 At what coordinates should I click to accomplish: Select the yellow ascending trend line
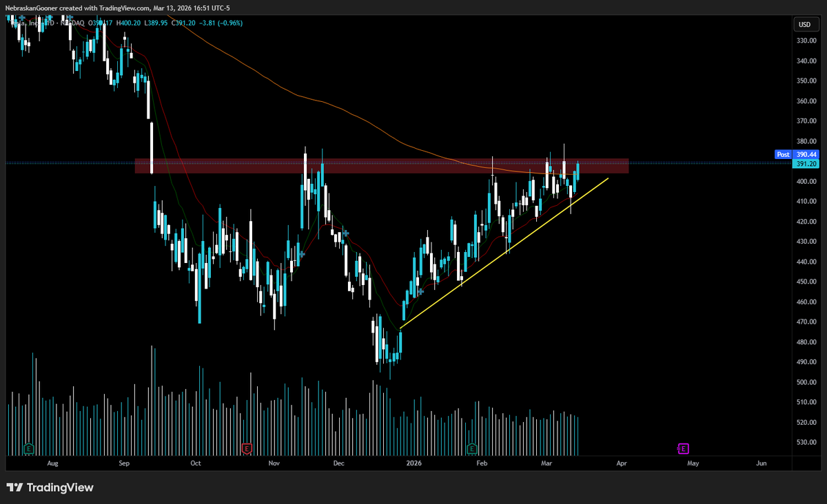click(x=503, y=253)
